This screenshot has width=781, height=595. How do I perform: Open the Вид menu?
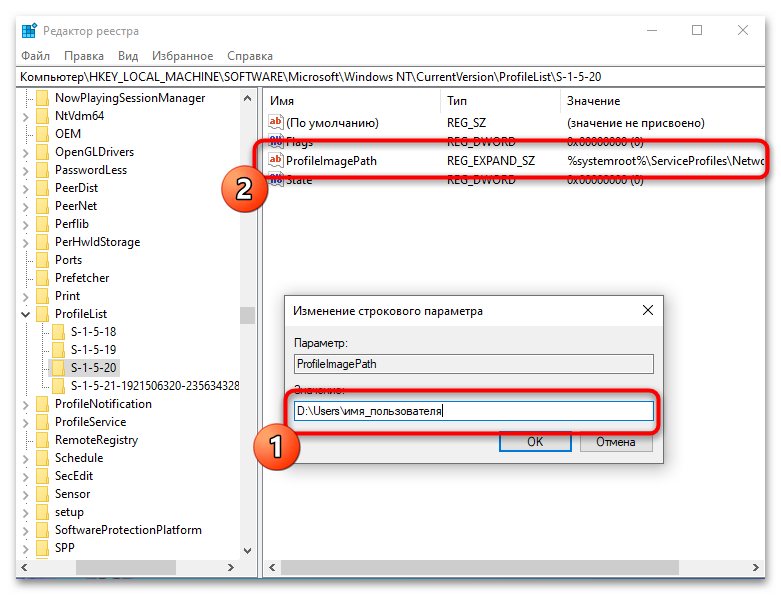coord(128,56)
